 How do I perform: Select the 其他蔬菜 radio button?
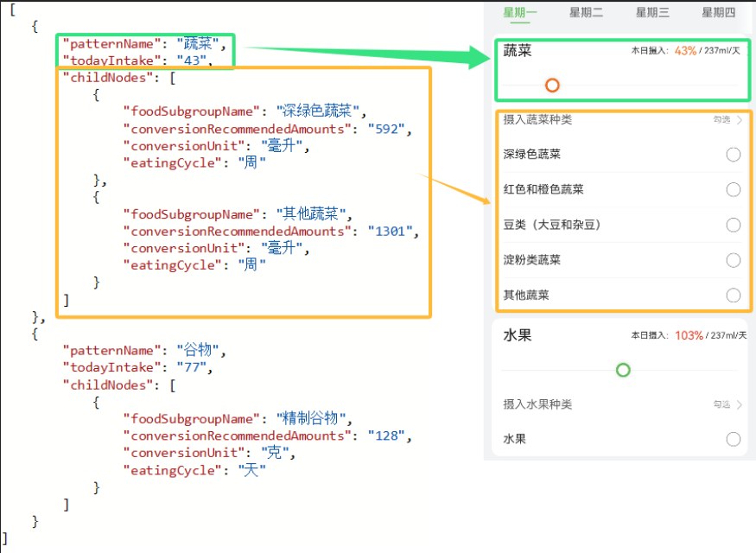click(x=733, y=296)
